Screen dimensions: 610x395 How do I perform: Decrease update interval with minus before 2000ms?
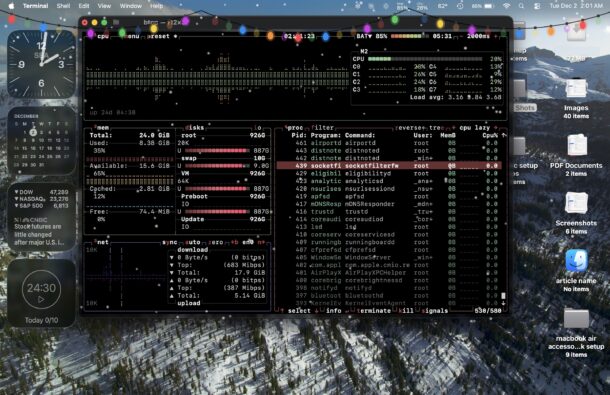[461, 36]
